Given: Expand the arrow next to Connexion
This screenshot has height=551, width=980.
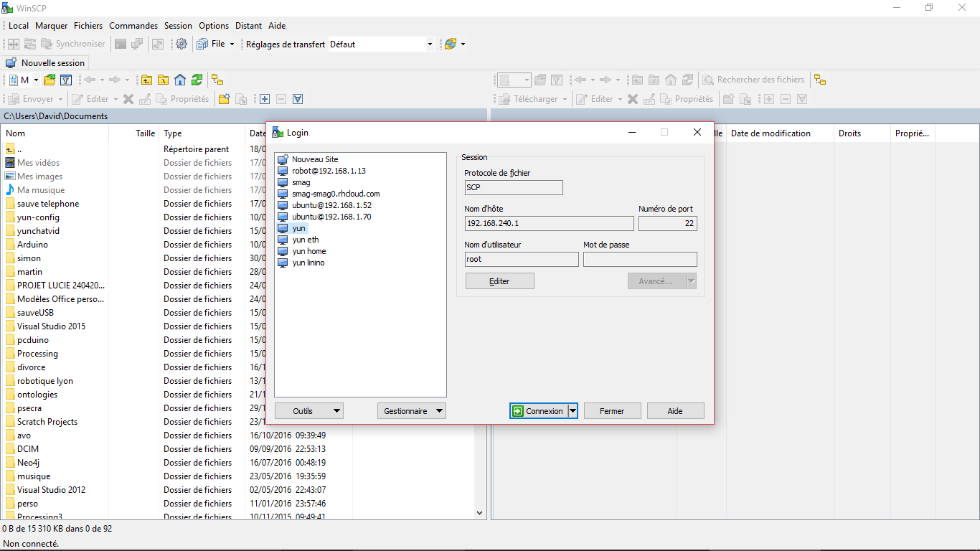Looking at the screenshot, I should click(573, 411).
